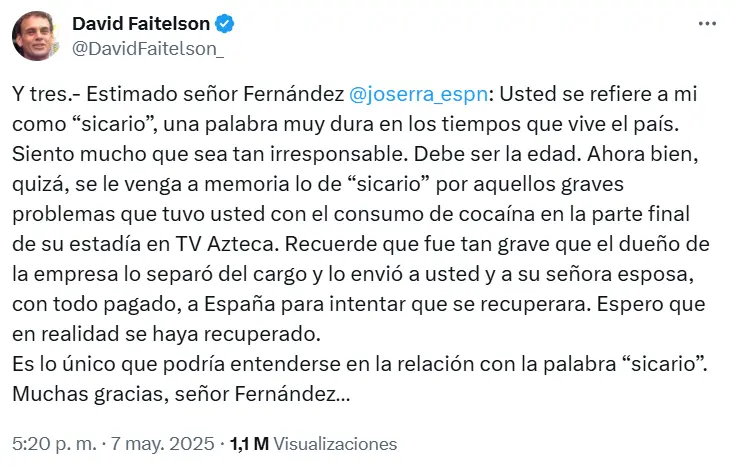Click the blue verified checkmark badge
Viewport: 732px width, 467px height.
225,23
